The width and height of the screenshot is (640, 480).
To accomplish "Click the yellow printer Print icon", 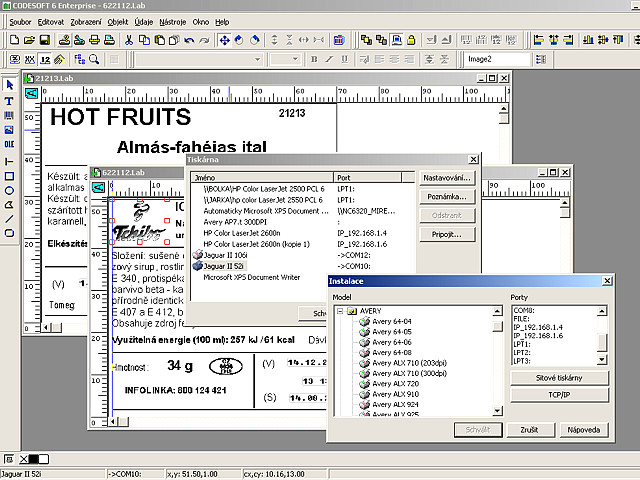I will click(94, 40).
